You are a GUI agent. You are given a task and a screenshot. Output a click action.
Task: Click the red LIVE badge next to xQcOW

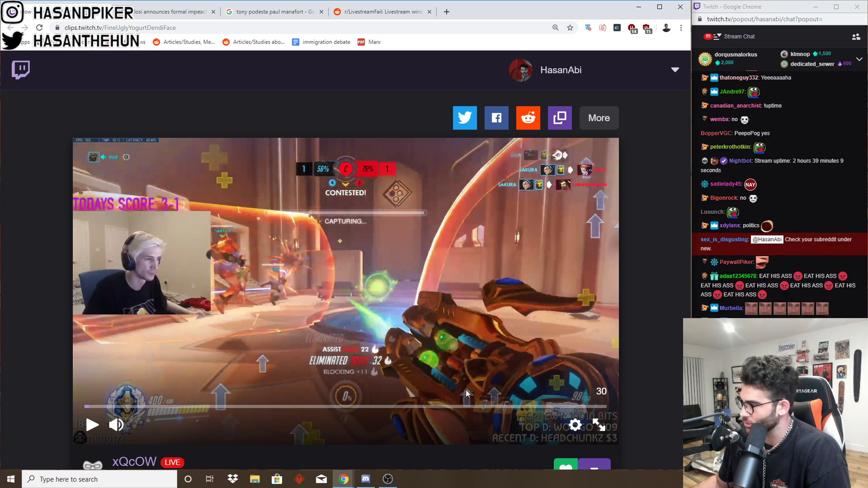[173, 463]
